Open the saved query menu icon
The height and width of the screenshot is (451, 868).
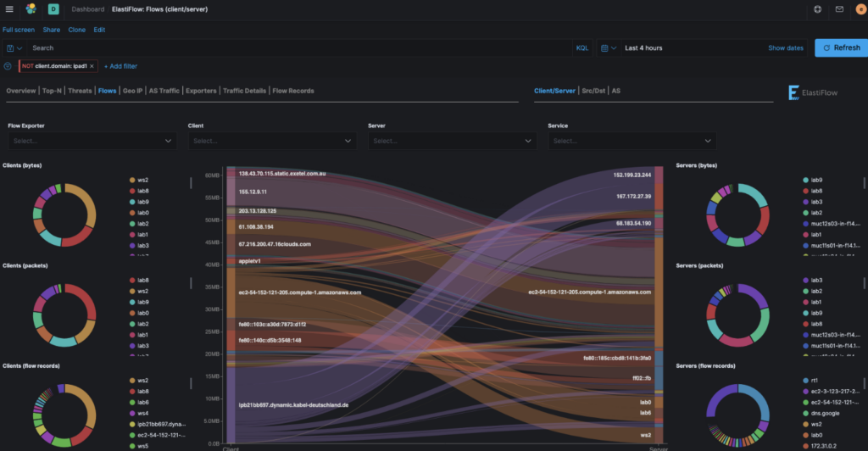(14, 48)
